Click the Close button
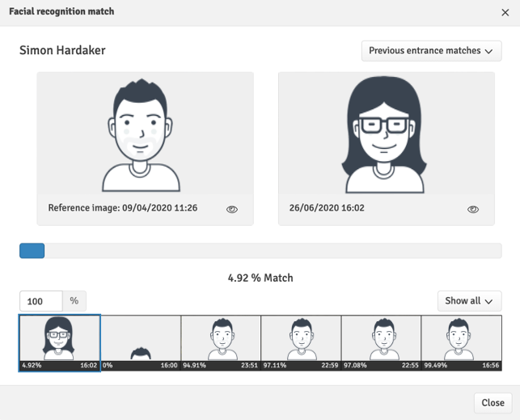This screenshot has height=420, width=520. pos(493,403)
